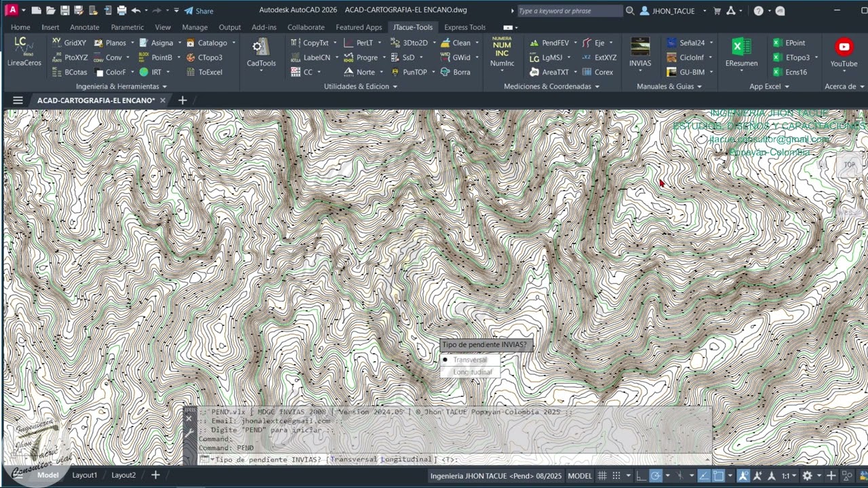
Task: Switch to the Layout1 tab
Action: 85,475
